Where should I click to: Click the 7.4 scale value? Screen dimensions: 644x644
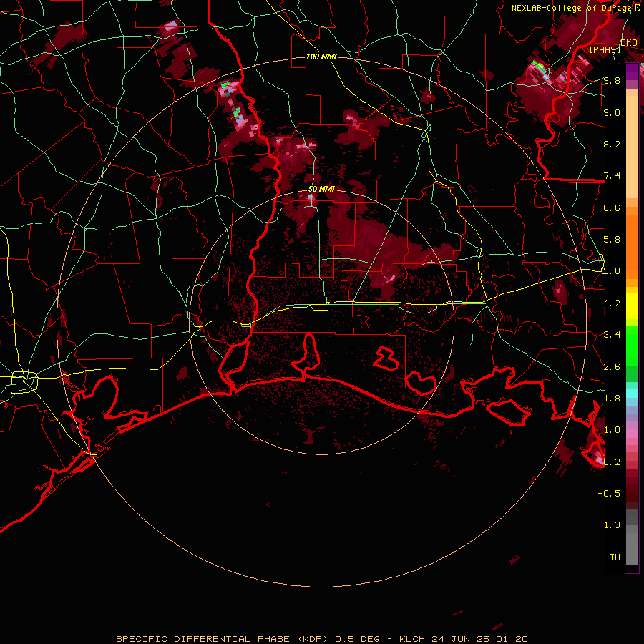coord(612,176)
